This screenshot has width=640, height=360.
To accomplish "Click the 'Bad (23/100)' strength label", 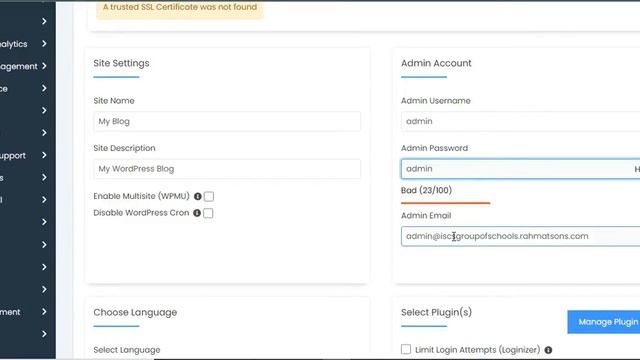I will point(426,190).
